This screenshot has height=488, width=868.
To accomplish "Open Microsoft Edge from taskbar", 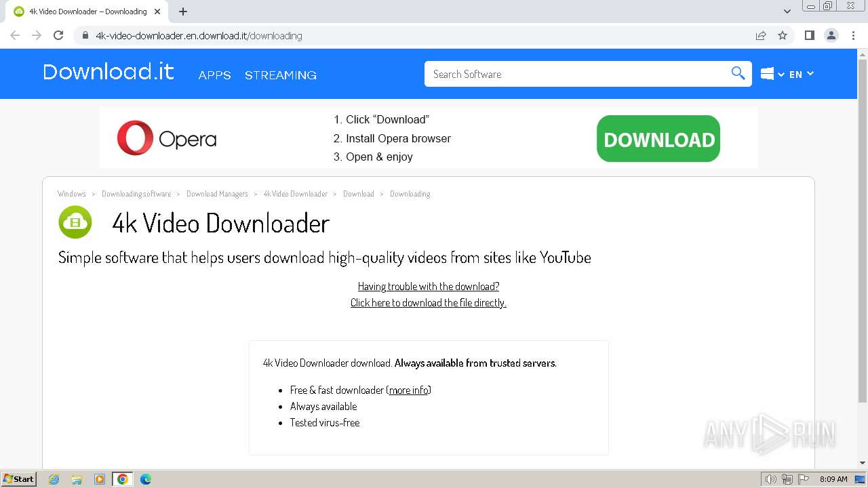I will point(145,479).
